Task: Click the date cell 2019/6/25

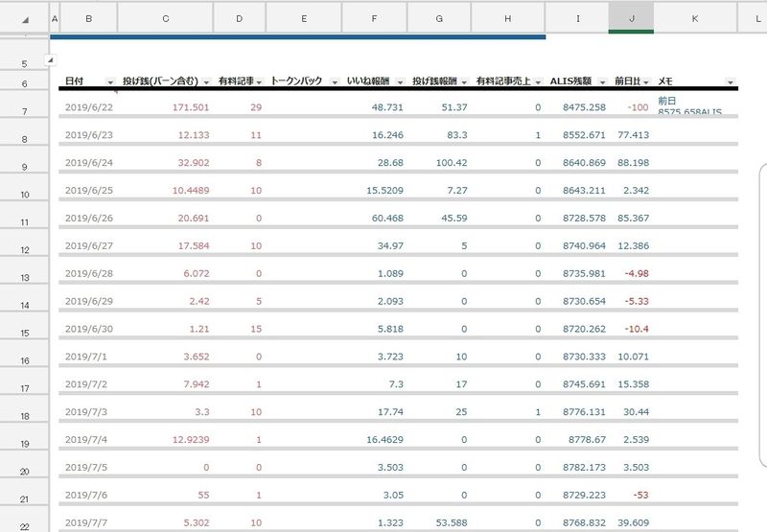Action: click(x=88, y=191)
